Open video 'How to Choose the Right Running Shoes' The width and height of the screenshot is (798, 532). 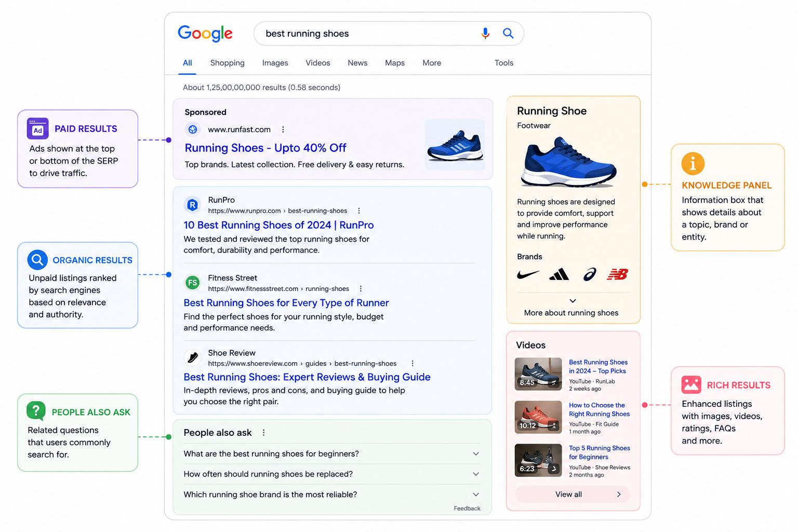click(x=599, y=409)
